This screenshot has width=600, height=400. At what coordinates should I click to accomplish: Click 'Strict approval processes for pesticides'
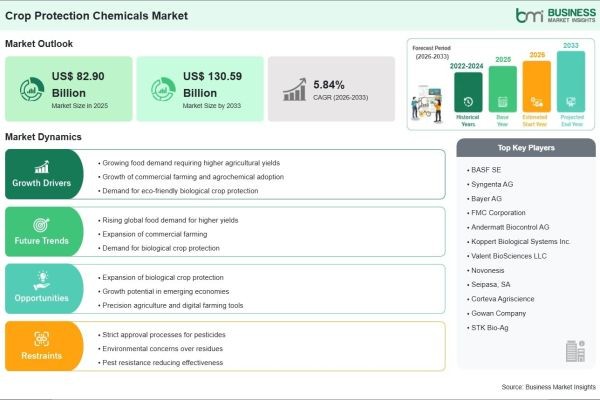(162, 335)
